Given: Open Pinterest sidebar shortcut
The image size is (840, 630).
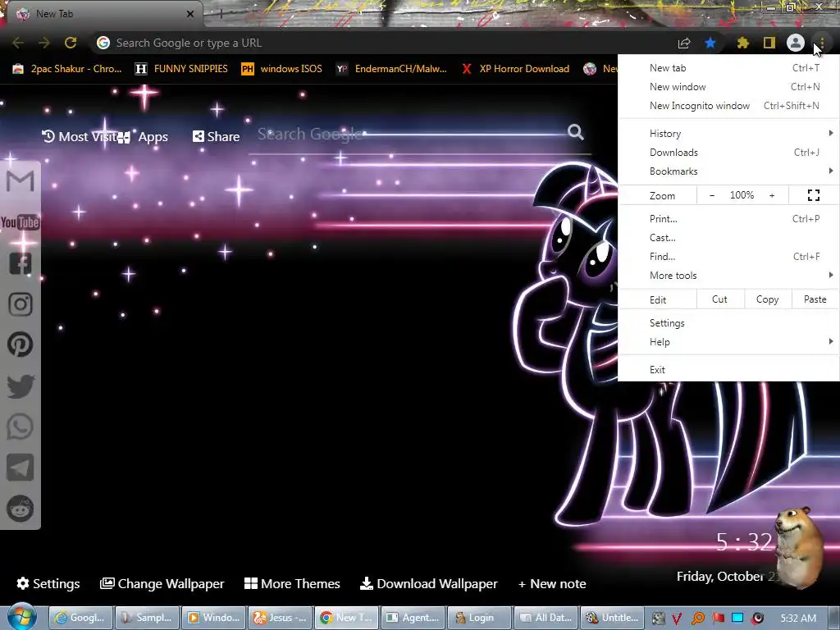Looking at the screenshot, I should [x=21, y=345].
